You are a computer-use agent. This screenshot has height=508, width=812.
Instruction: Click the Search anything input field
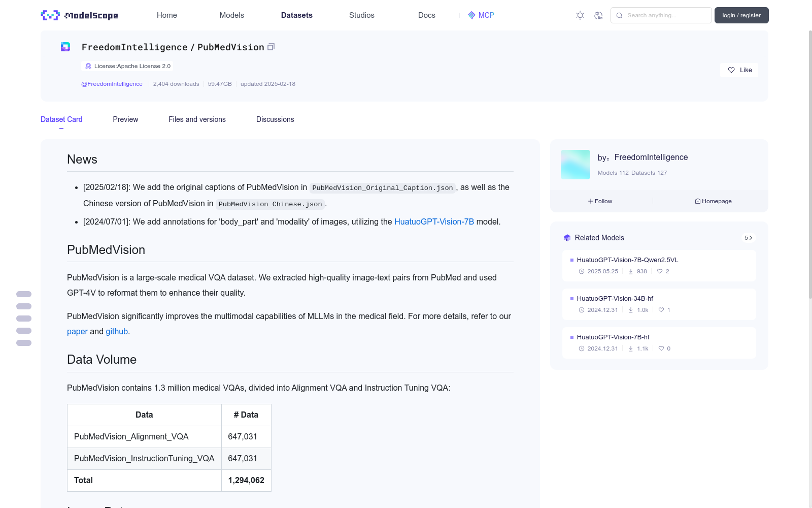(x=661, y=15)
